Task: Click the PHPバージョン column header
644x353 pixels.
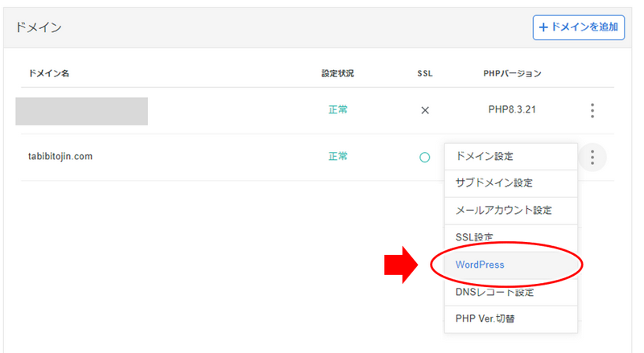Action: click(x=512, y=73)
